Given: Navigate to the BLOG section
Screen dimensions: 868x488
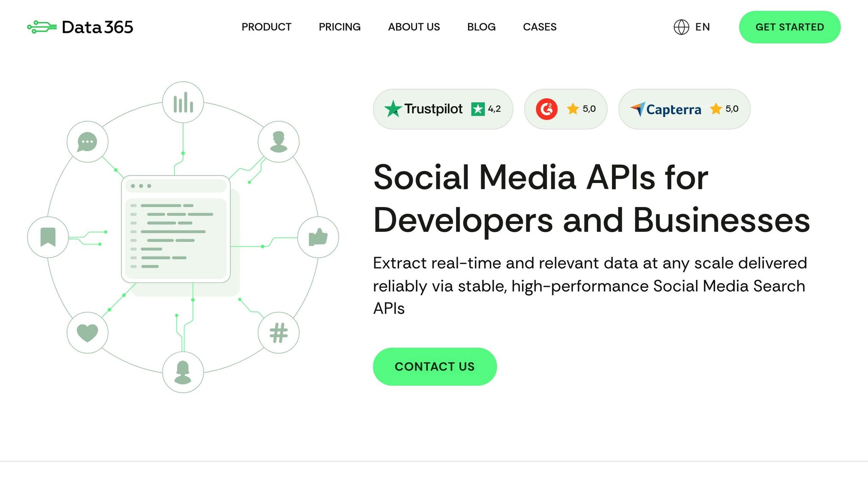Looking at the screenshot, I should click(x=481, y=27).
